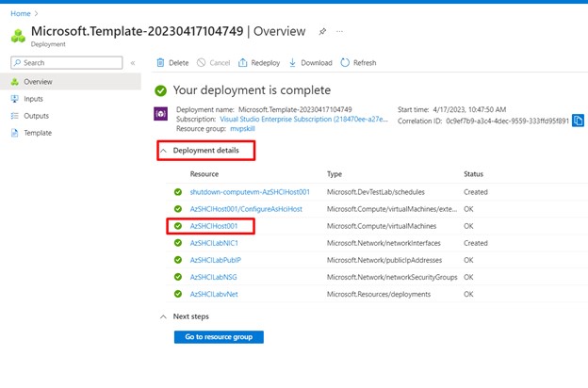Click the Outputs list icon

coord(15,116)
